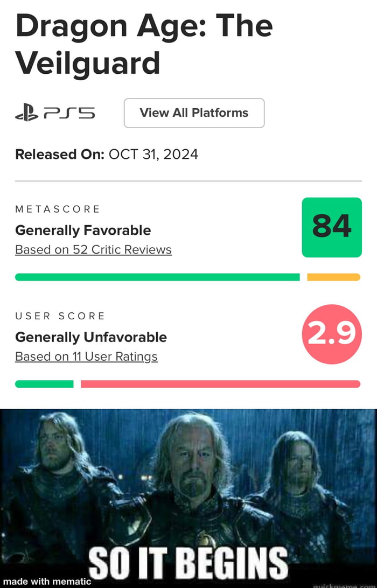
Task: Click the Dragon Age: The Veilguard title
Action: click(x=144, y=45)
